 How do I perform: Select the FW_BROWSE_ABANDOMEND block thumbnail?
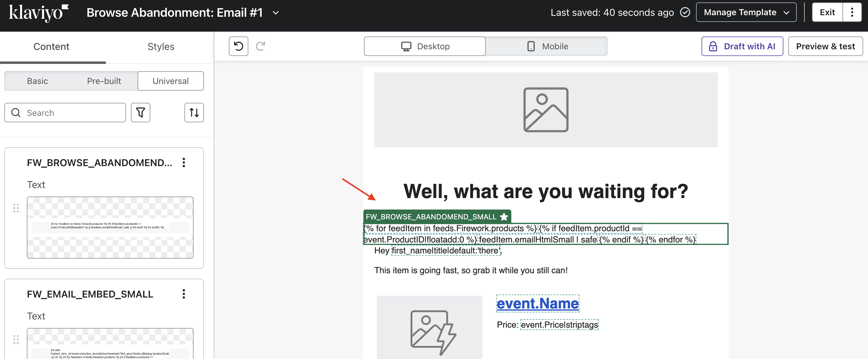point(110,228)
